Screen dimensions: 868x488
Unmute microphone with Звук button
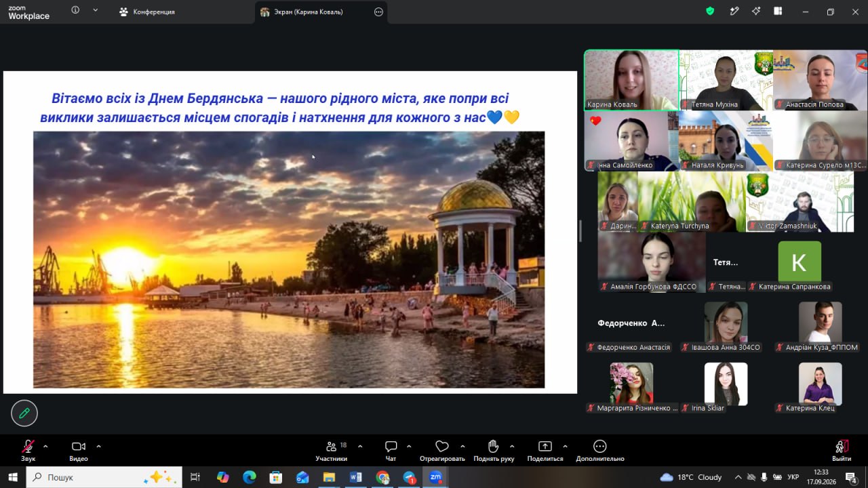click(28, 451)
